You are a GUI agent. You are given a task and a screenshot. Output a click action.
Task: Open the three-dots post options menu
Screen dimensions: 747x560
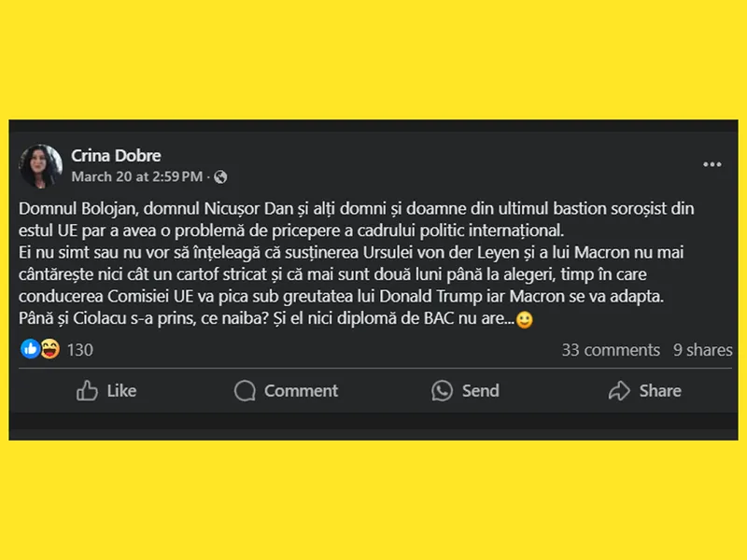712,165
